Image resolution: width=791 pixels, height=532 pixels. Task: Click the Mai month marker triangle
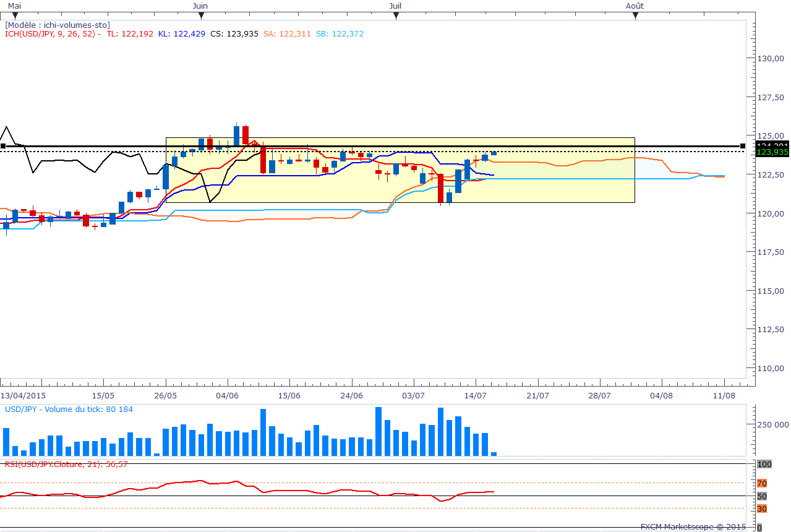tap(15, 15)
